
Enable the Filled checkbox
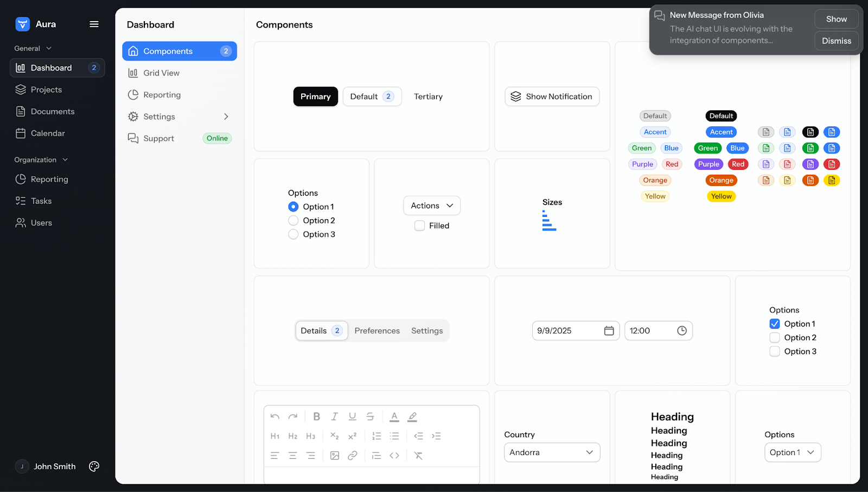[x=420, y=226]
